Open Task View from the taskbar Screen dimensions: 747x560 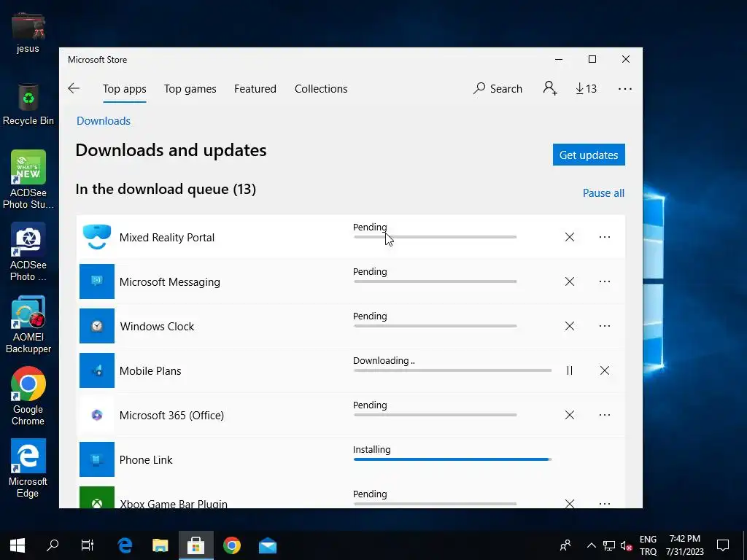[88, 545]
